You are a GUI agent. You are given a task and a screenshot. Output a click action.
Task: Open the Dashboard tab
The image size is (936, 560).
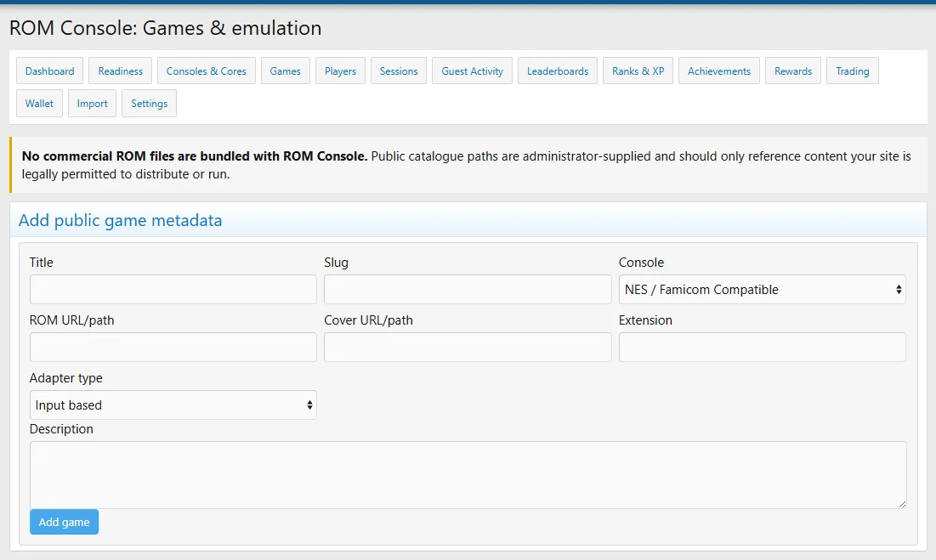tap(49, 71)
